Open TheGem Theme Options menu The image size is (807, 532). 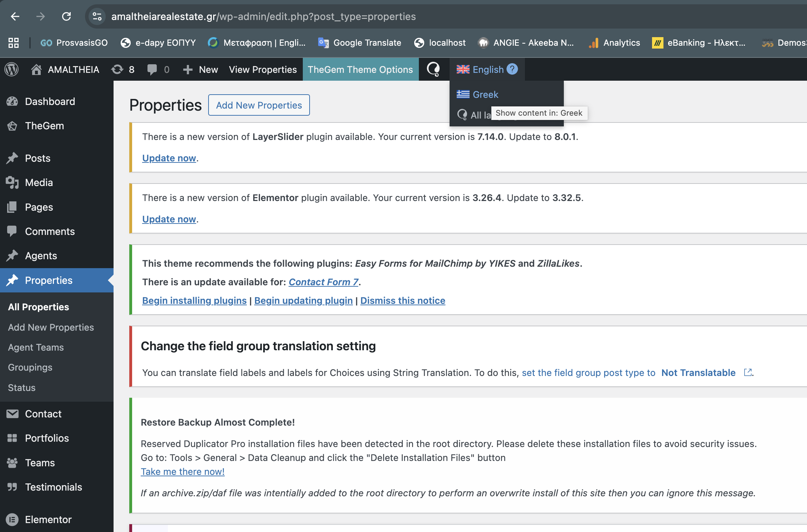pyautogui.click(x=360, y=69)
